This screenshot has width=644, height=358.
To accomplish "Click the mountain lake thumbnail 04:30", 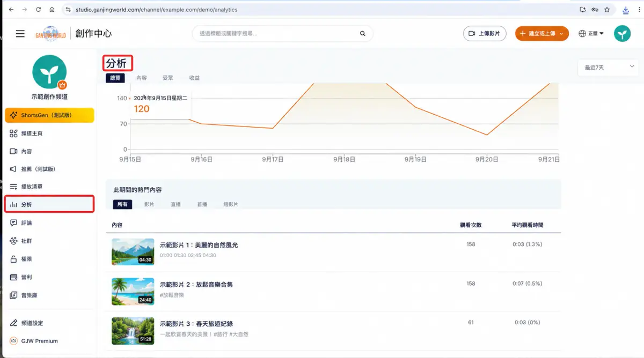I will coord(133,252).
